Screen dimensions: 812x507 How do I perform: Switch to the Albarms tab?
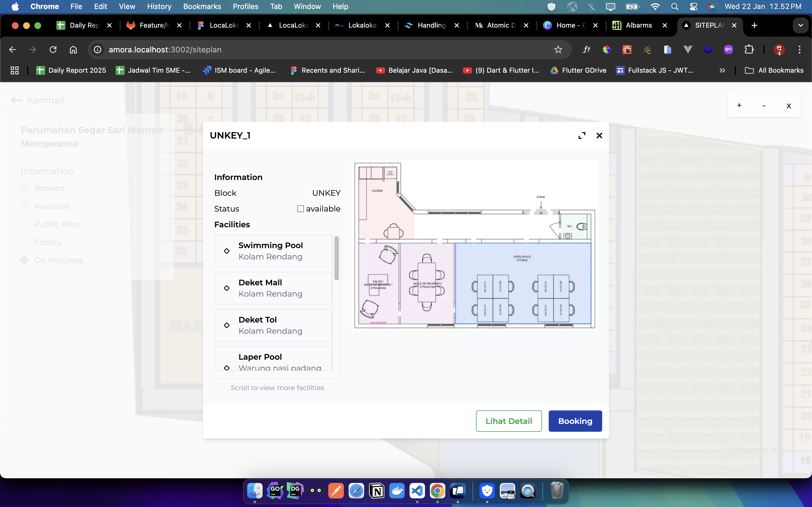point(638,25)
